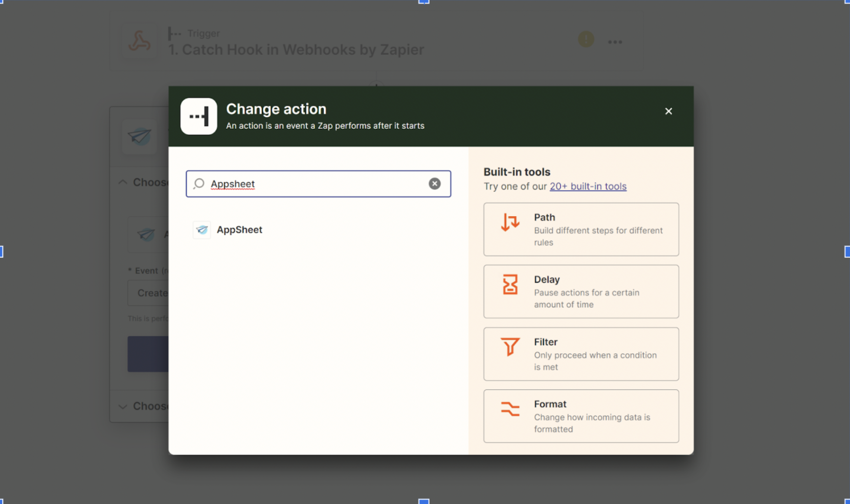Viewport: 850px width, 504px height.
Task: Open the Event dropdown showing Create
Action: 148,293
